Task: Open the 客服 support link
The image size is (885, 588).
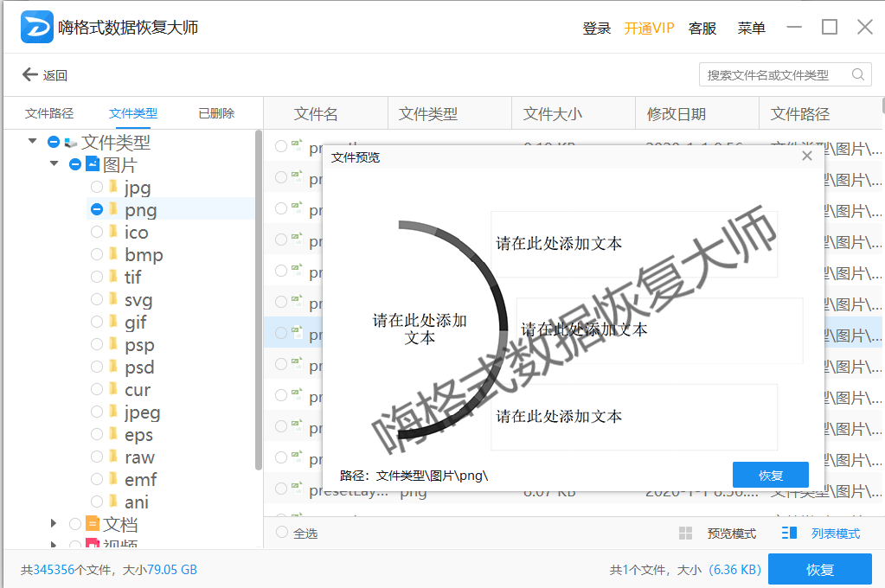Action: [702, 29]
